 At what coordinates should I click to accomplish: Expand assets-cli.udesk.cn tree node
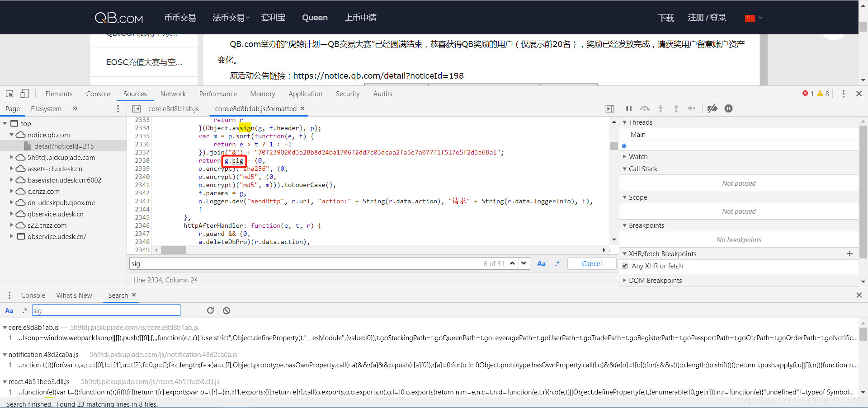[12, 169]
